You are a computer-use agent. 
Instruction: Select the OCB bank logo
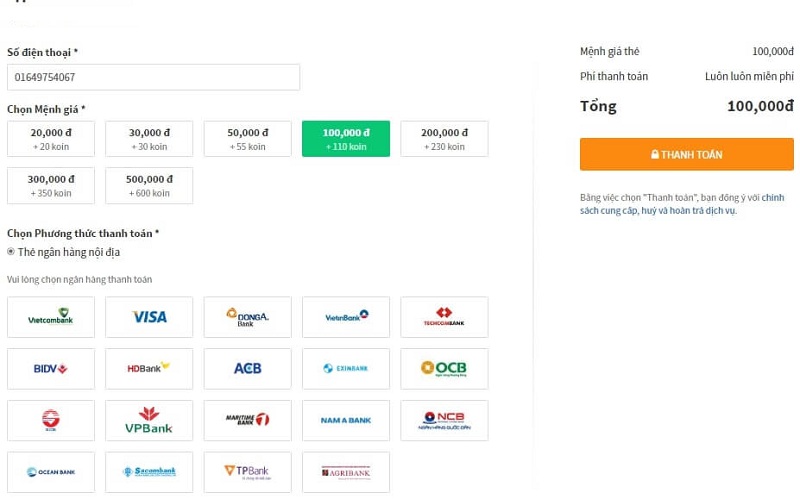(444, 369)
